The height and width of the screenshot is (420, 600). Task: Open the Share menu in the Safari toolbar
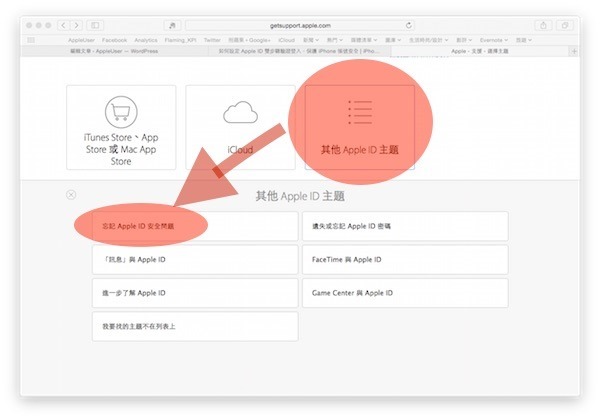543,25
